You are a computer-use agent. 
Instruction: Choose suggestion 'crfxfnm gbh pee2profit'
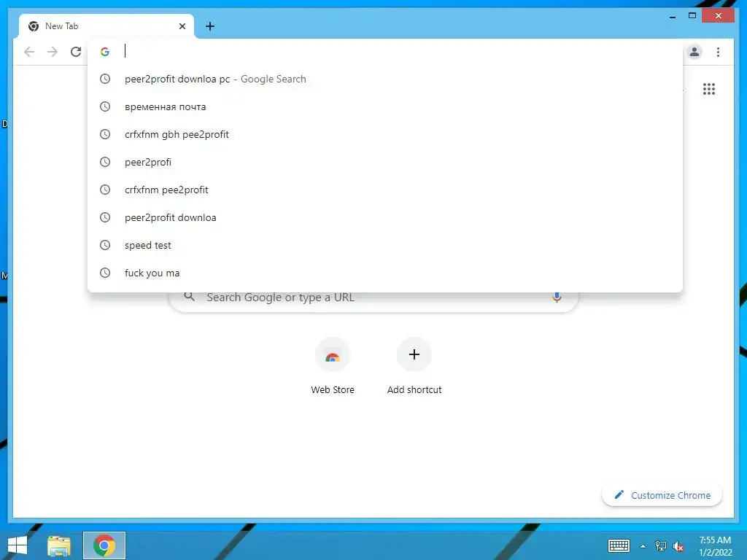tap(385, 134)
